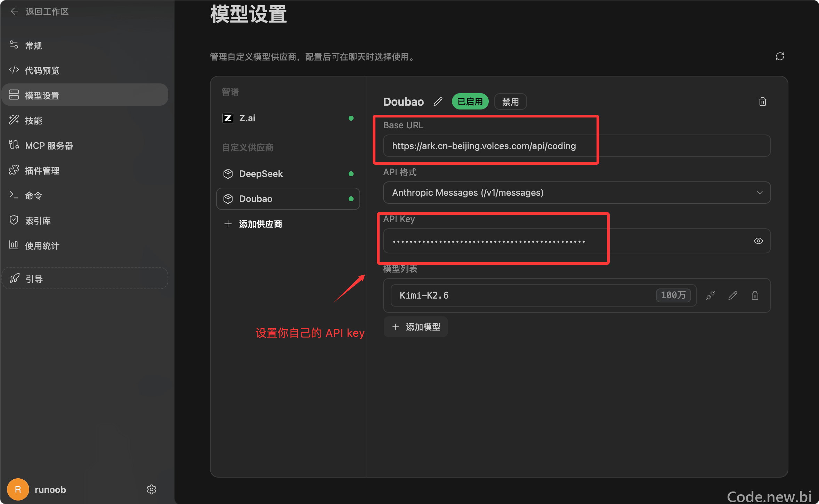
Task: Edit the Doubao provider name
Action: [x=438, y=101]
